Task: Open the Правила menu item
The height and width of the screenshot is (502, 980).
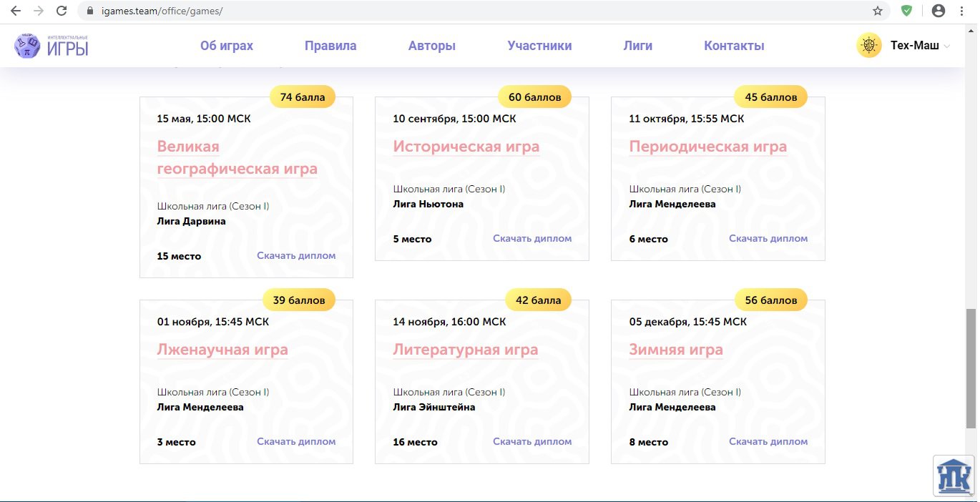Action: [x=330, y=46]
